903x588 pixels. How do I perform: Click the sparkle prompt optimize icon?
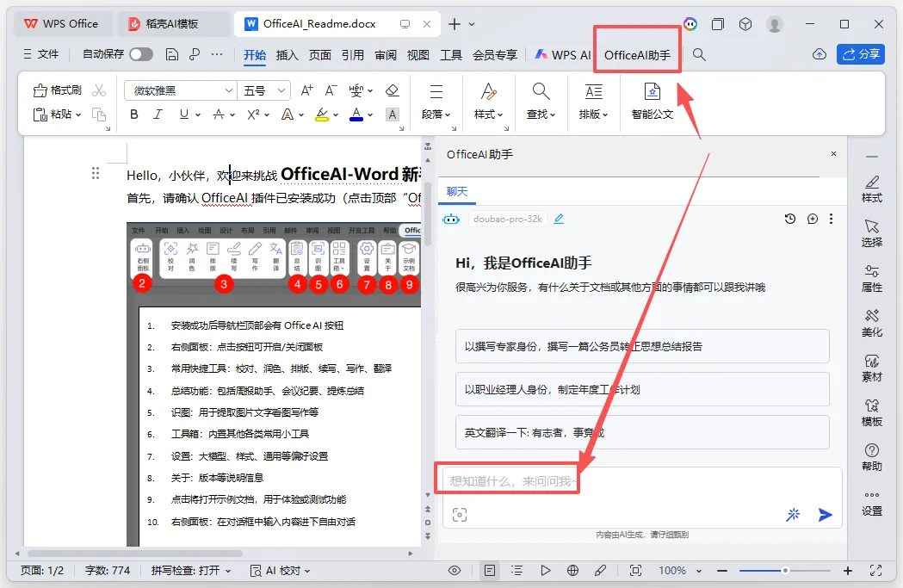click(793, 514)
